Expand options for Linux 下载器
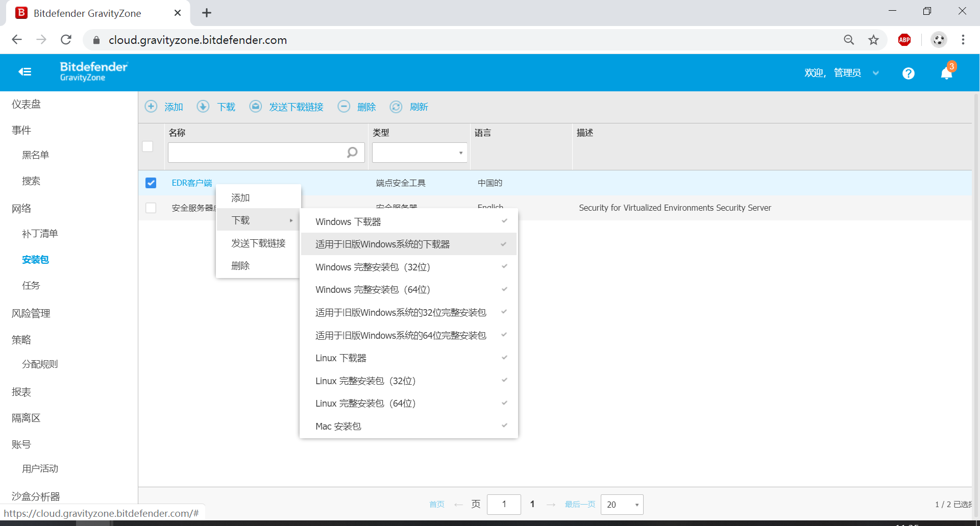The width and height of the screenshot is (980, 526). (504, 357)
